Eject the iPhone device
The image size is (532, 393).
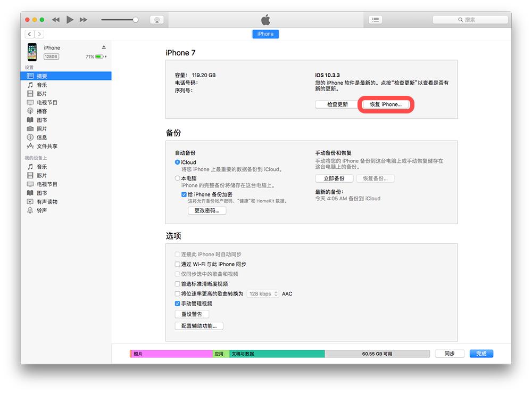tap(104, 47)
